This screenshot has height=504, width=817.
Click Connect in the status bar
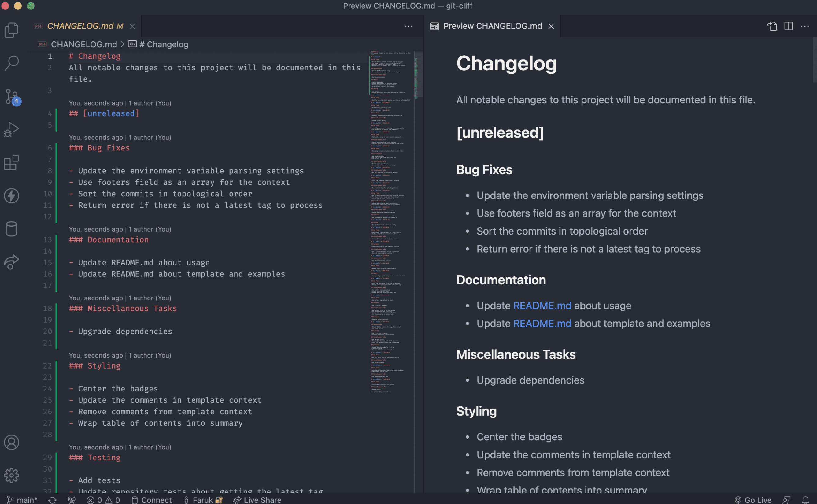(x=152, y=500)
